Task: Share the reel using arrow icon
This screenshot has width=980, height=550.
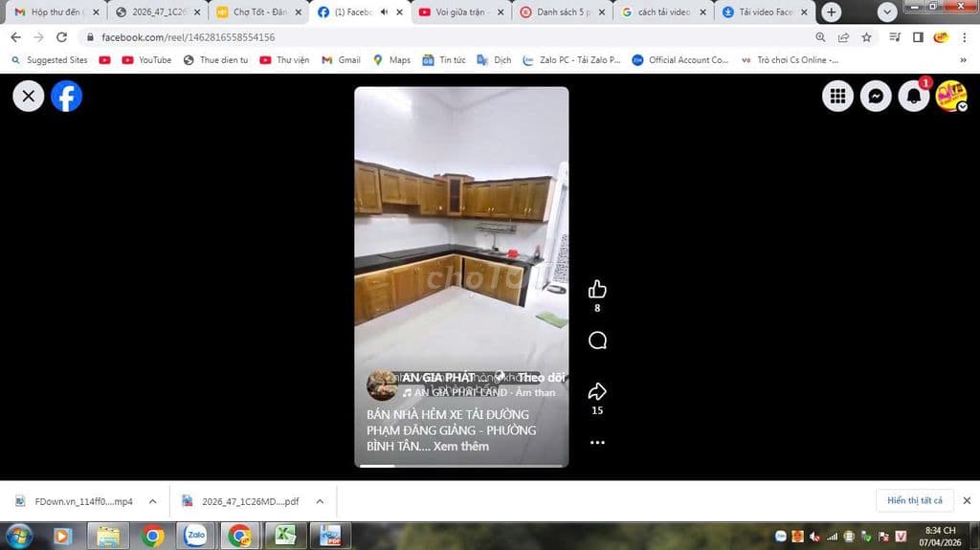Action: click(x=597, y=391)
